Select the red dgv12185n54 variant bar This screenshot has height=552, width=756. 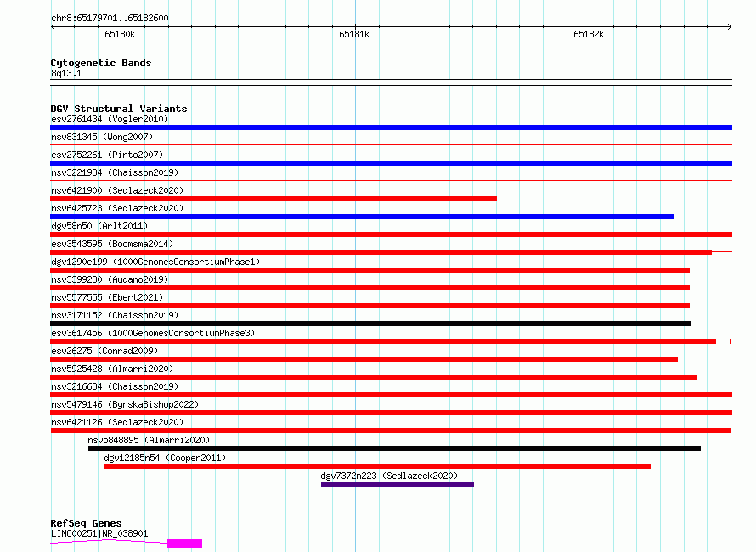377,466
